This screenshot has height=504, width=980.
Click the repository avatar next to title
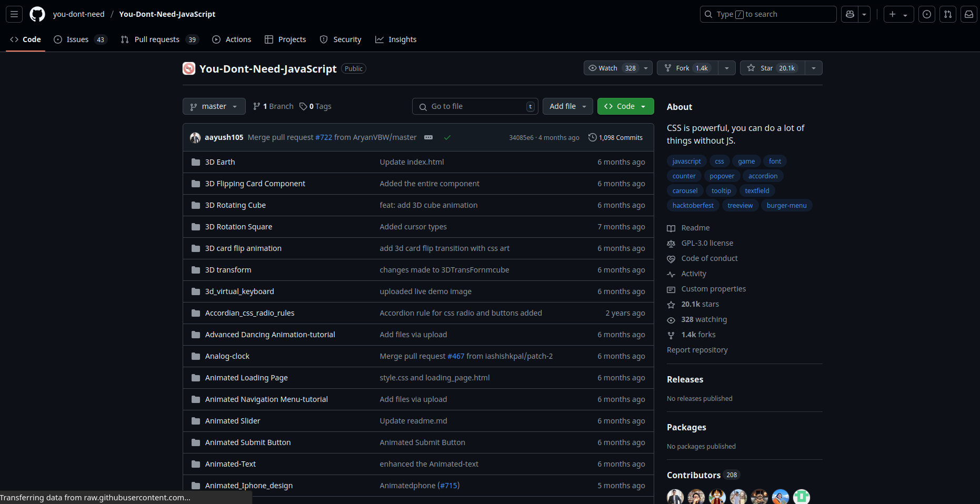click(189, 68)
